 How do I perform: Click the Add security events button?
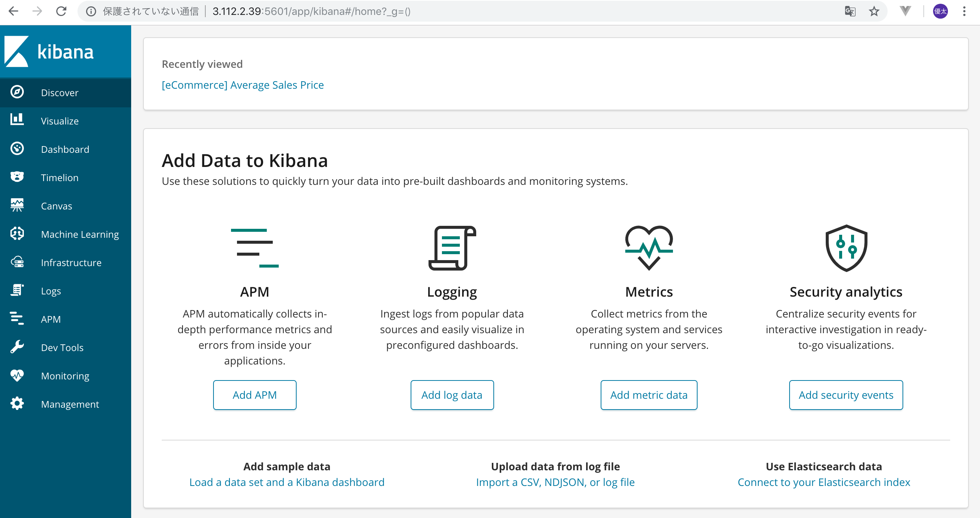pos(846,395)
